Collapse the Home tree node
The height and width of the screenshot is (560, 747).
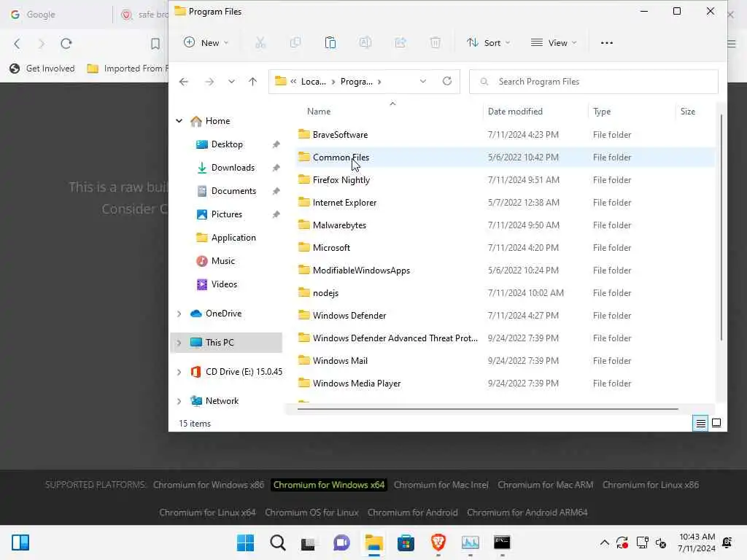(x=179, y=121)
